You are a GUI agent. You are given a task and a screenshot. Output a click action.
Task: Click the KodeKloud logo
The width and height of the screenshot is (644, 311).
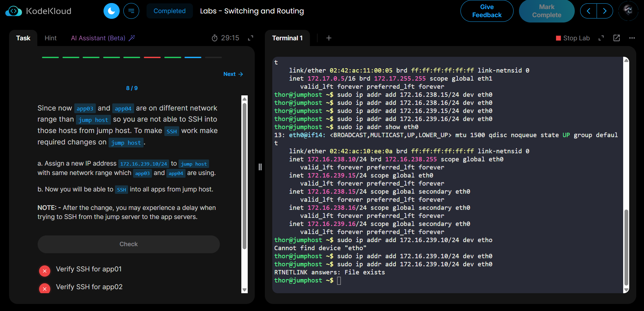38,11
